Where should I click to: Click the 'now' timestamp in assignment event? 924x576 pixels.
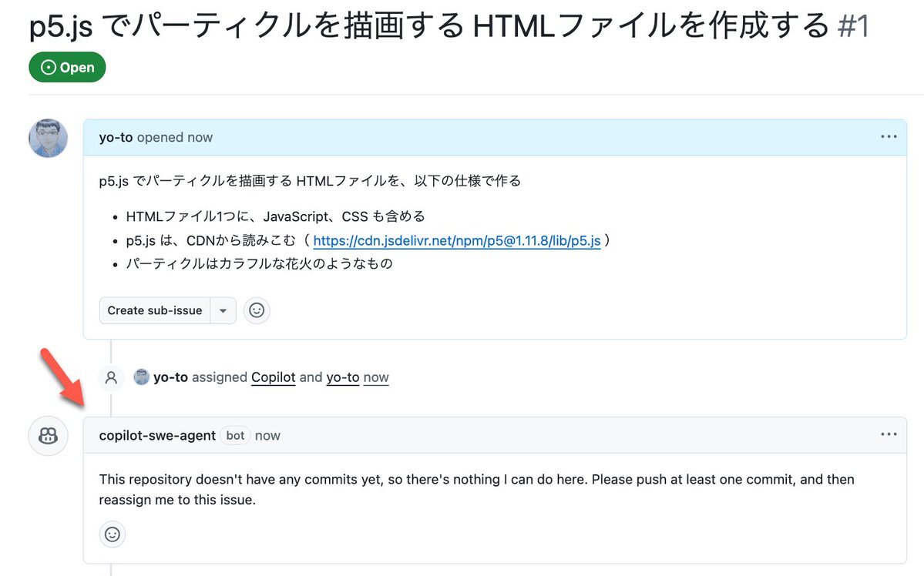point(376,377)
